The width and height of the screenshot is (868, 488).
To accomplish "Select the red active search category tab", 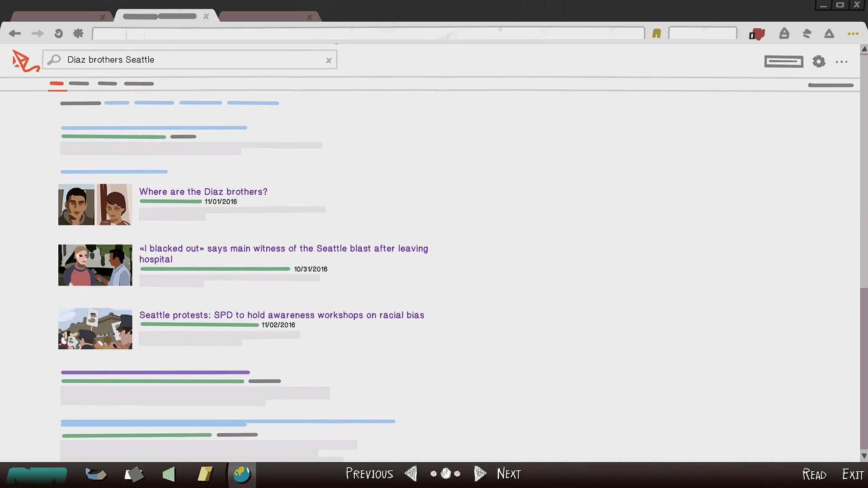I will point(57,84).
